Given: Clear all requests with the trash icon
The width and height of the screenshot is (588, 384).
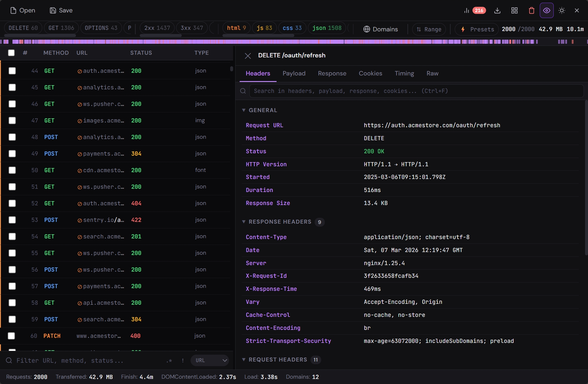Looking at the screenshot, I should (531, 10).
